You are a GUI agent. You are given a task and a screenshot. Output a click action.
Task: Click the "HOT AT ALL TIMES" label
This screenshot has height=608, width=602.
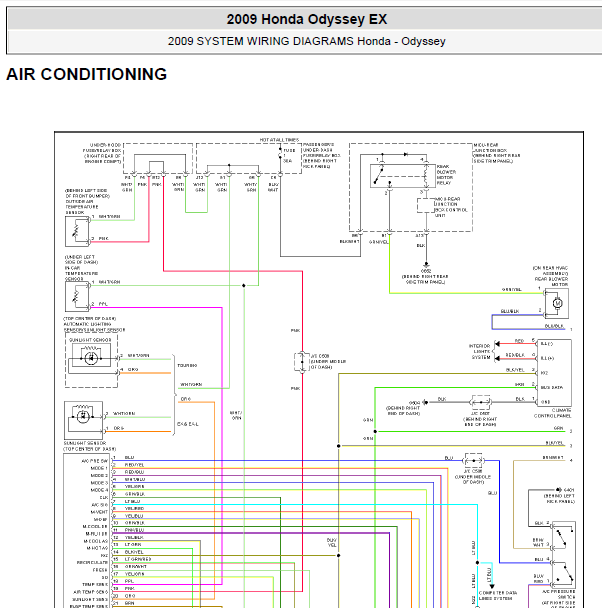pos(279,140)
